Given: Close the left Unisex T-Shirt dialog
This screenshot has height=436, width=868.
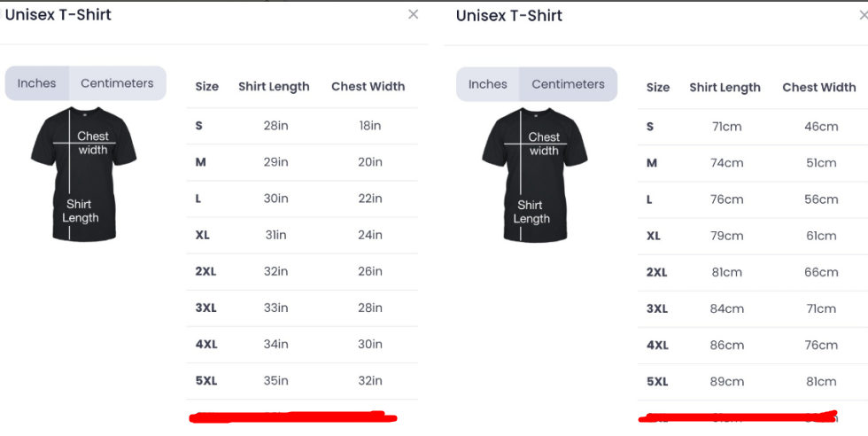Looking at the screenshot, I should pyautogui.click(x=413, y=14).
